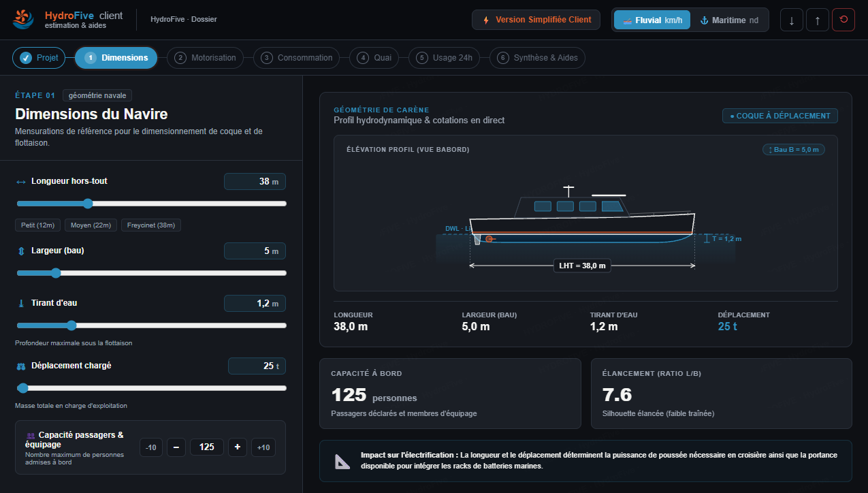Click the Déplacement 25 t value field
This screenshot has height=493, width=868.
(257, 366)
